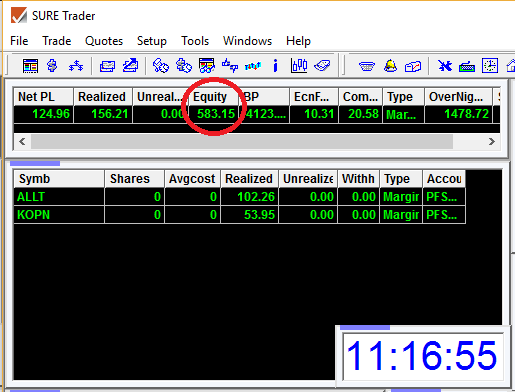Click the thumbs up/down toolbar icon
This screenshot has width=515, height=392.
(x=230, y=66)
